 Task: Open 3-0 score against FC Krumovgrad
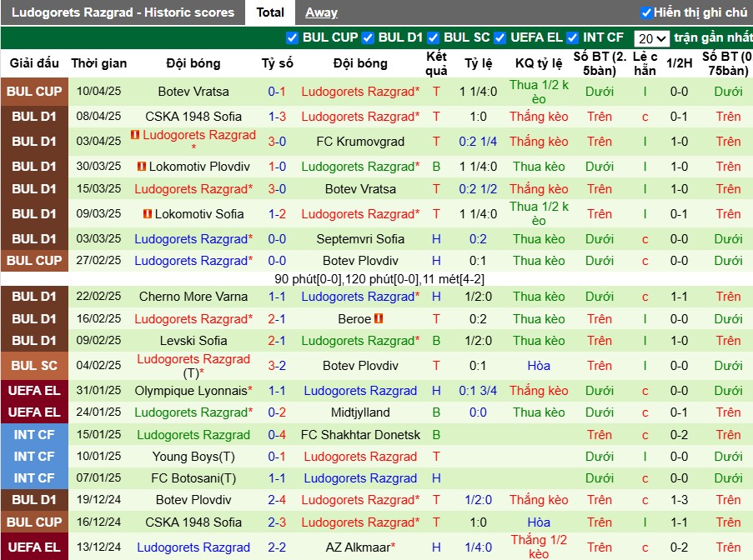pyautogui.click(x=277, y=142)
